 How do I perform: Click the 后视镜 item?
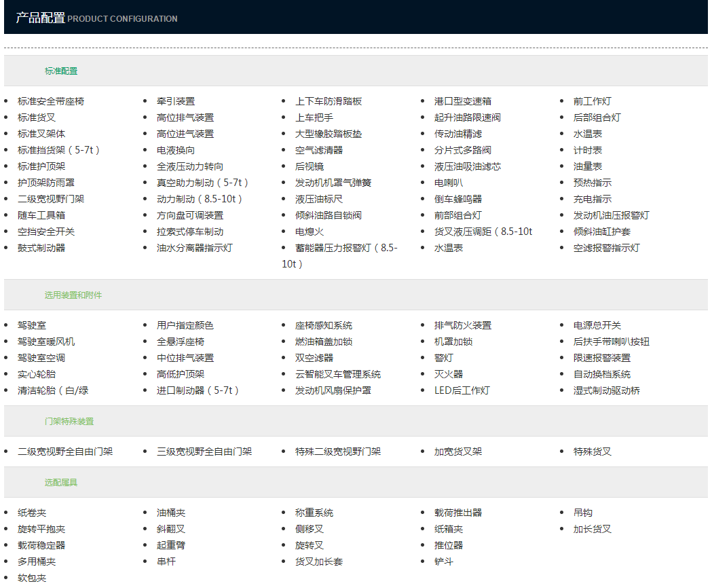[x=310, y=167]
